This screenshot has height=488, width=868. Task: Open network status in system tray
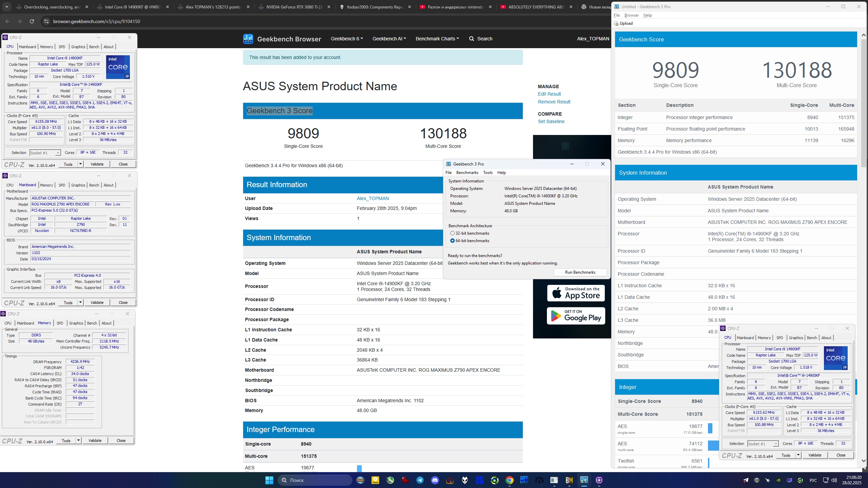[x=826, y=480]
